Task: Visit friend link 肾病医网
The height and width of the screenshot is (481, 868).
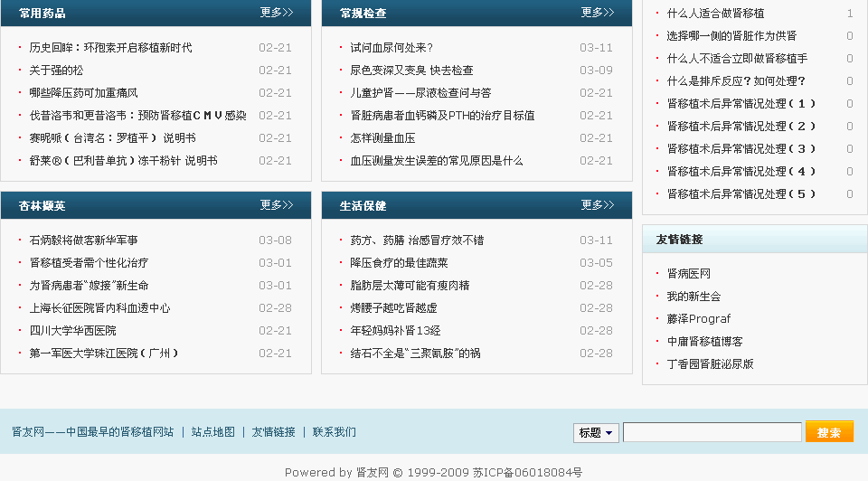Action: (x=689, y=274)
